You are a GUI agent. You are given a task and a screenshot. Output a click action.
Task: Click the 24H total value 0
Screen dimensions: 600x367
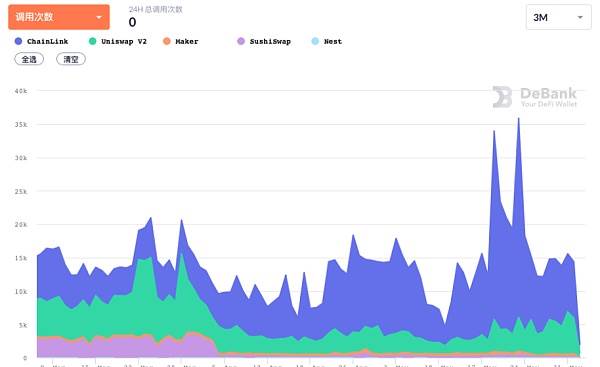[132, 22]
